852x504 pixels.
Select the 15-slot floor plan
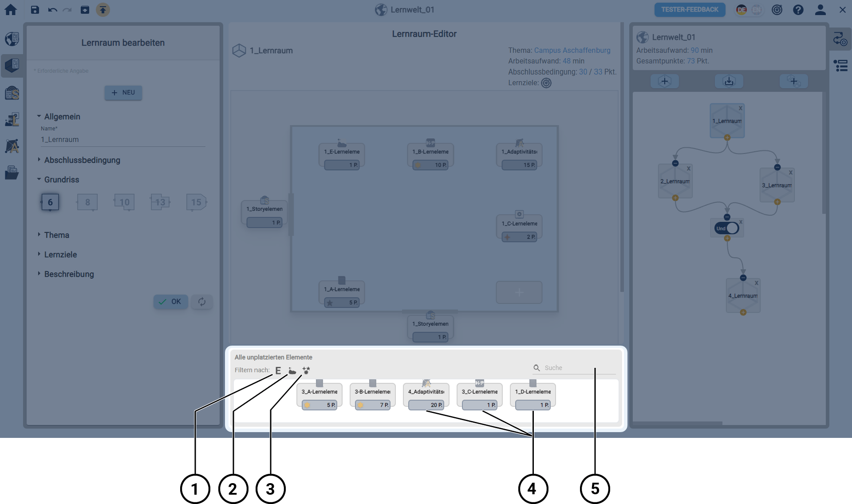[x=197, y=202]
